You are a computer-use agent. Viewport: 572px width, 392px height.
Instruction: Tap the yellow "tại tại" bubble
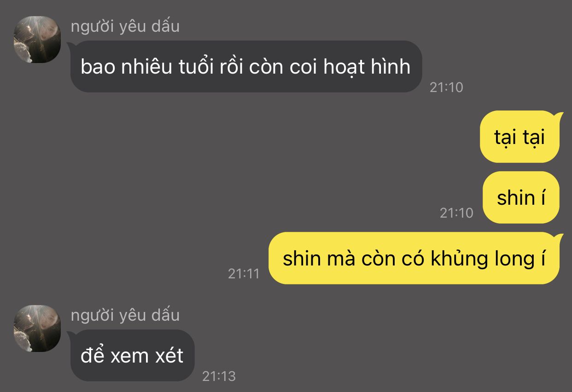click(520, 137)
